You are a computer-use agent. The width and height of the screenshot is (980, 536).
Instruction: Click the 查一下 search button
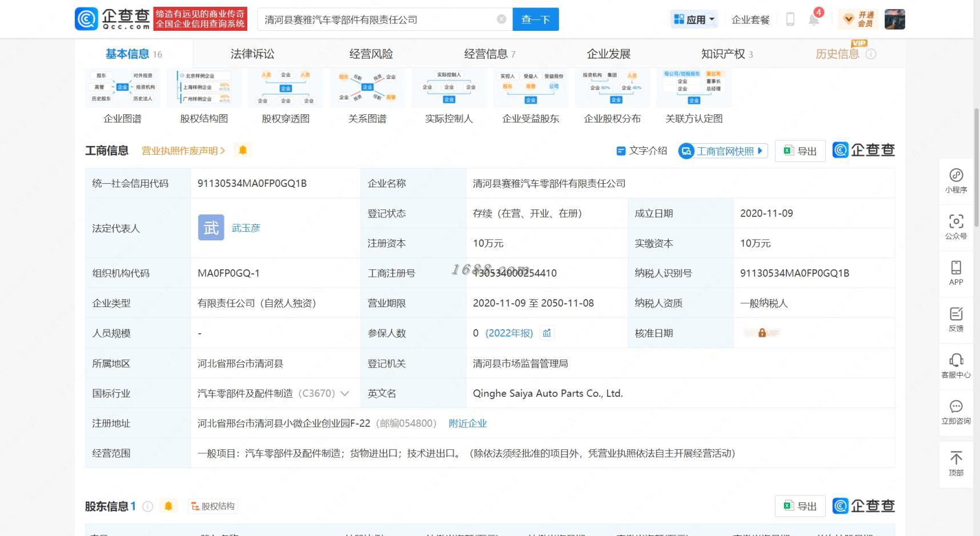pyautogui.click(x=536, y=19)
